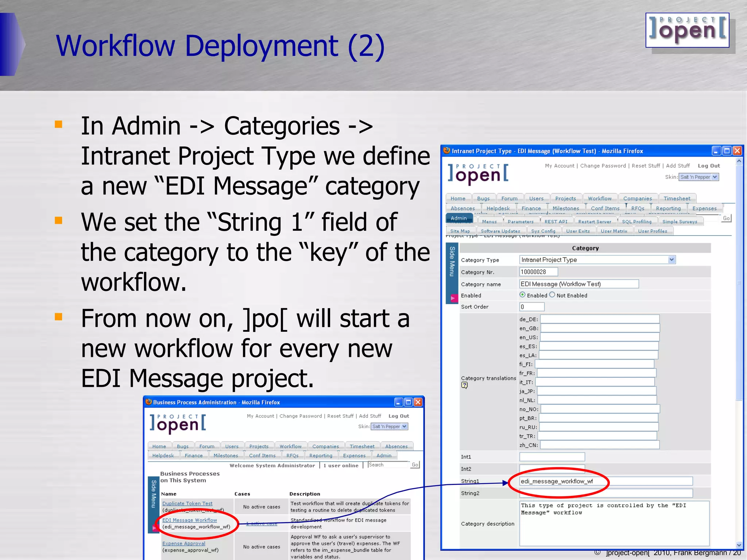Open the REST API admin submenu tab

(556, 221)
